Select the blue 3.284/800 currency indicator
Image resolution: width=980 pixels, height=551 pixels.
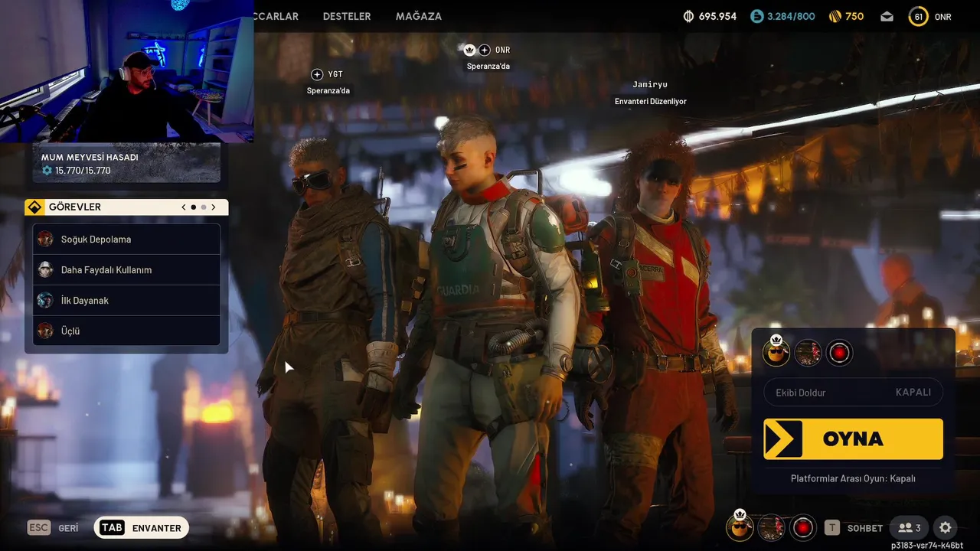pos(782,16)
